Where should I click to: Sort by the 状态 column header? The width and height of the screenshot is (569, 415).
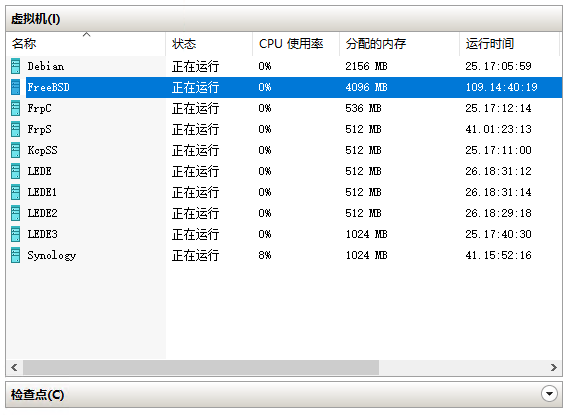[209, 44]
